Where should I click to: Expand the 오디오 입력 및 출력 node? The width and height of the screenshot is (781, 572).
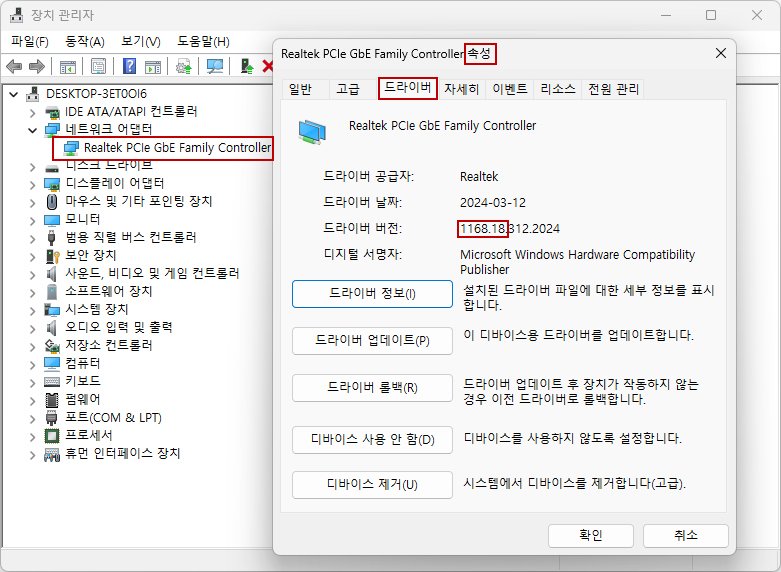pos(32,329)
